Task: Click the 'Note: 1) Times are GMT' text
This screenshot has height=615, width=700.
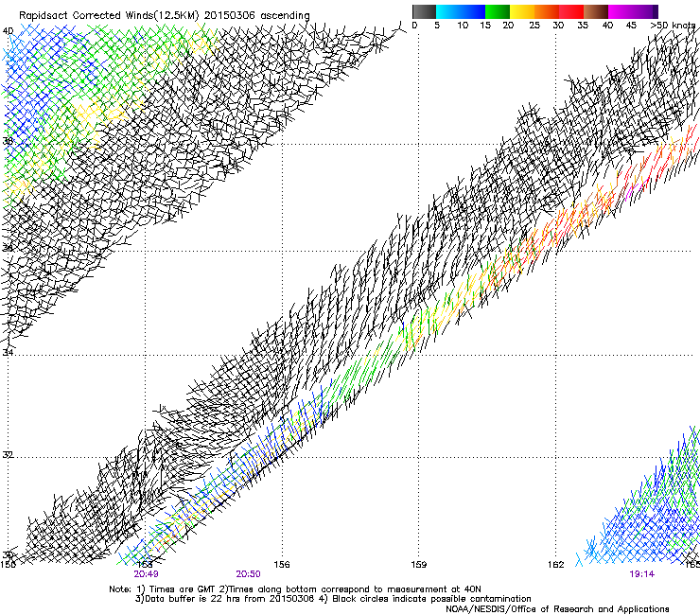Action: [164, 589]
